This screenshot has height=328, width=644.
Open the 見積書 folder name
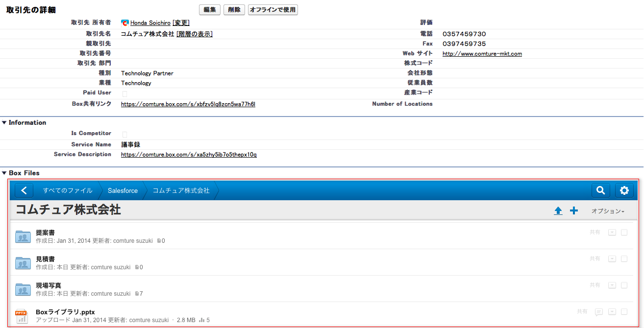[45, 259]
